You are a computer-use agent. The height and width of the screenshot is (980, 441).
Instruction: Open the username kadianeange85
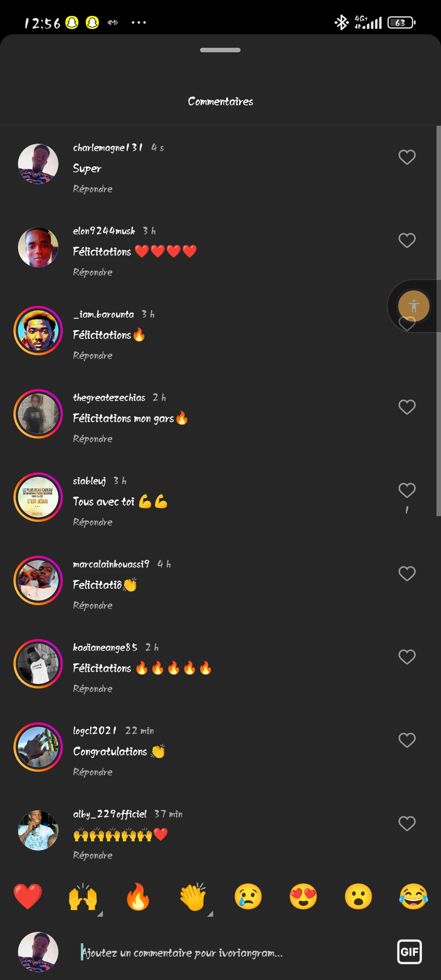(105, 648)
